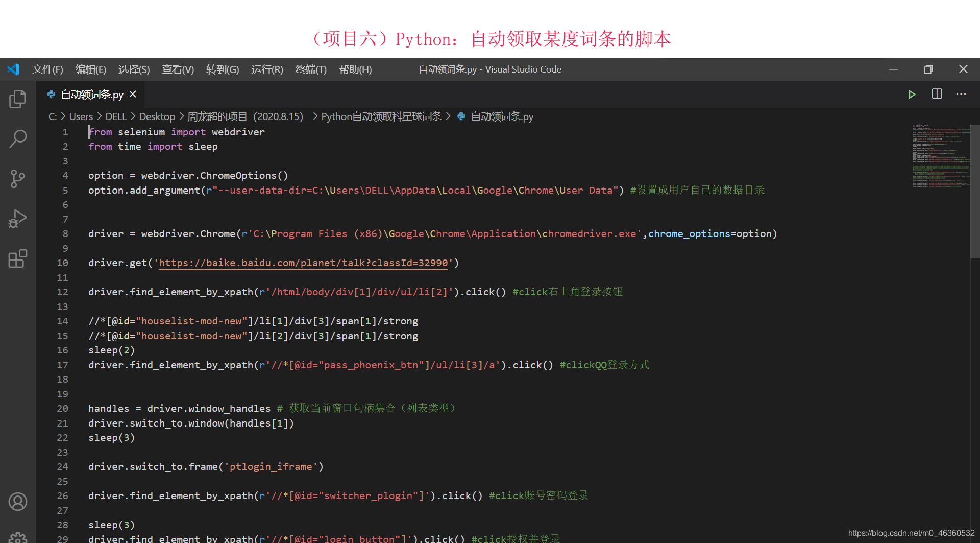Click 'selenium' module name on line 1
Viewport: 980px width, 543px height.
point(141,132)
